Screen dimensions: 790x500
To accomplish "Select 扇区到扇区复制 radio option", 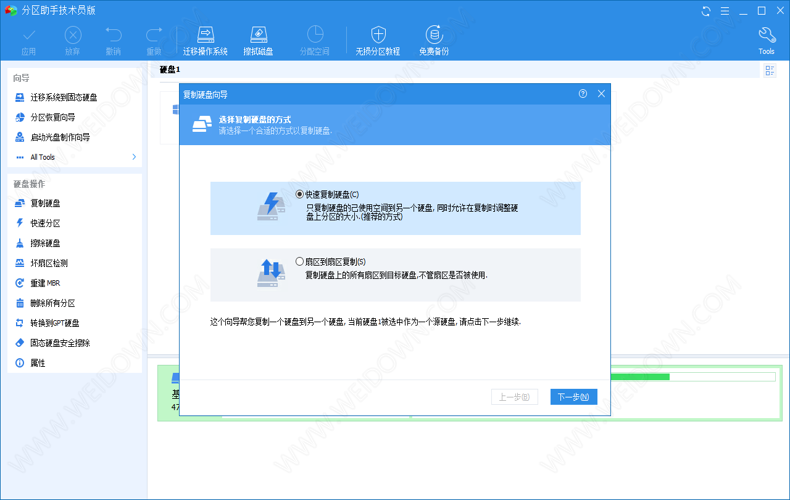I will pos(300,262).
